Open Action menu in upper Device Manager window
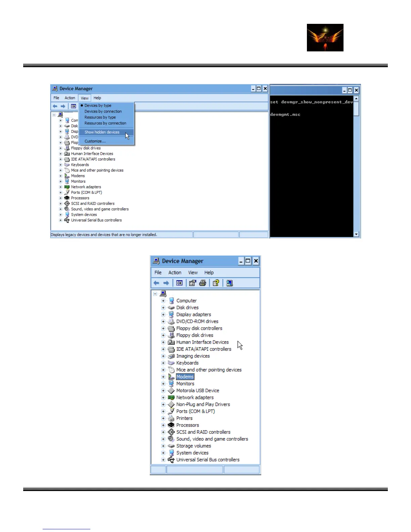Viewport: 411px width, 532px height. [70, 98]
